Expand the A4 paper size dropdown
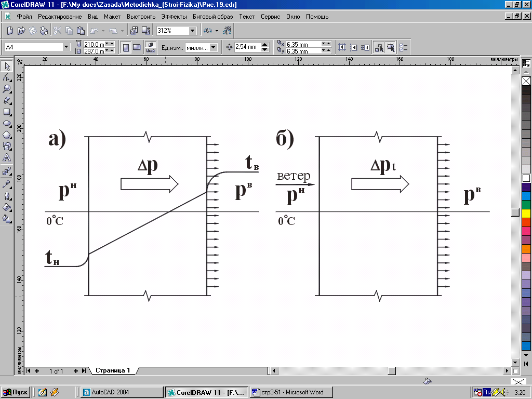This screenshot has width=532, height=399. point(66,47)
